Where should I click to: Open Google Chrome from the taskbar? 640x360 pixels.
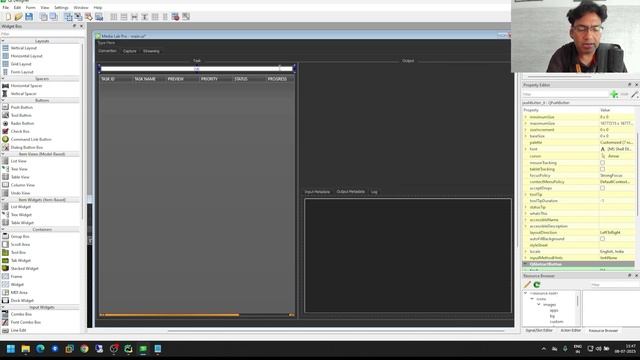[x=84, y=349]
